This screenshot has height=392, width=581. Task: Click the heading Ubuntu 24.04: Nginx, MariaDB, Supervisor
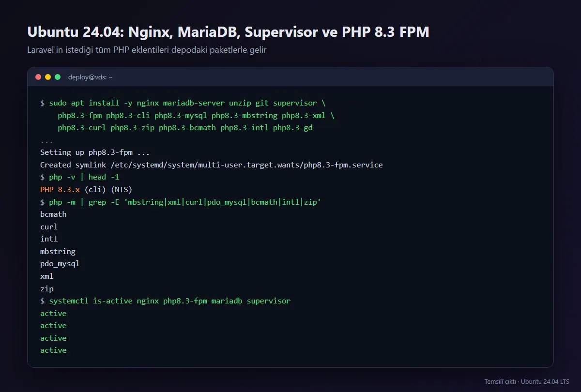(228, 32)
